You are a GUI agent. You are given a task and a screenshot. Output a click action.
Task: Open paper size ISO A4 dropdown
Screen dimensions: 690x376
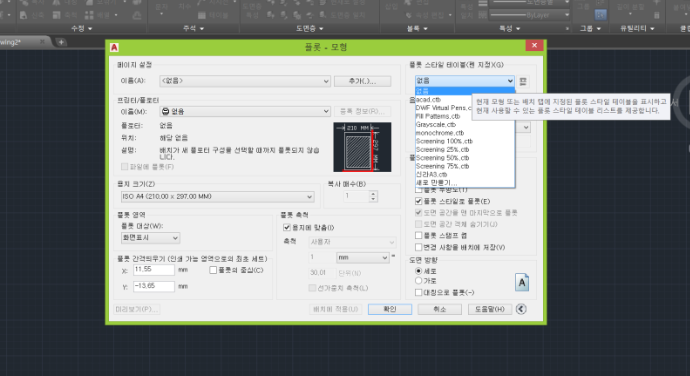pyautogui.click(x=217, y=196)
